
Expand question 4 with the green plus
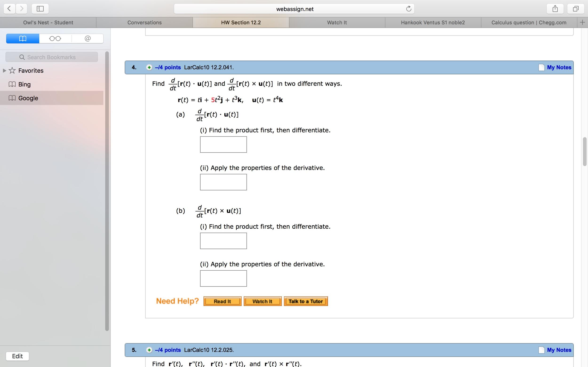(x=149, y=67)
